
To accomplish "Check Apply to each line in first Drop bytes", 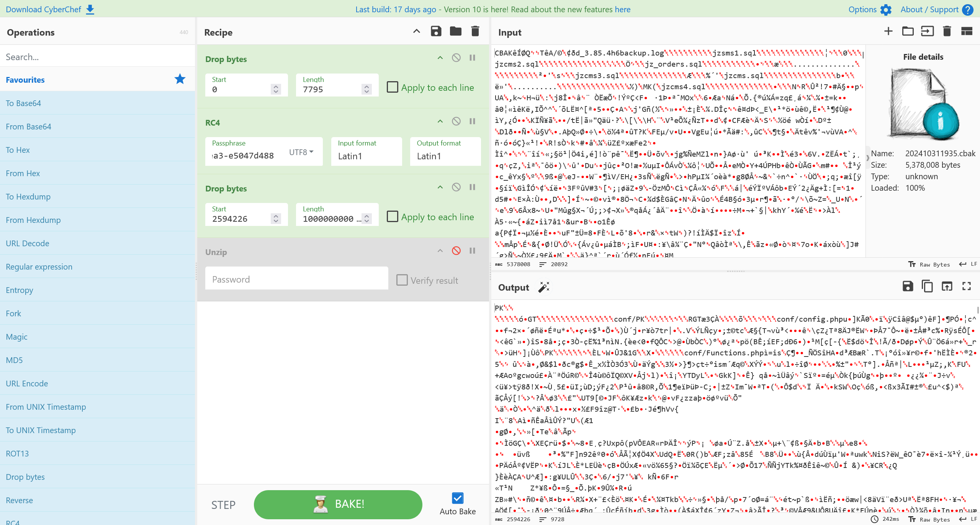I will [393, 87].
